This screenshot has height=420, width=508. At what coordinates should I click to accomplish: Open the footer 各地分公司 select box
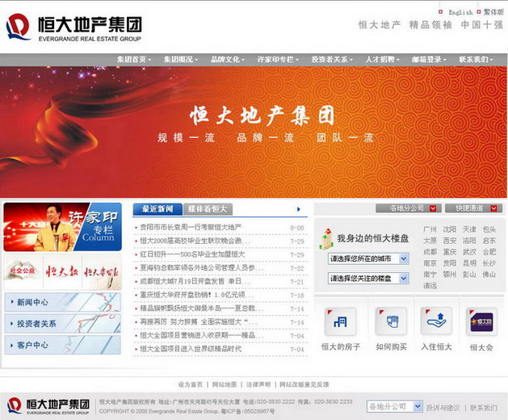(x=394, y=406)
